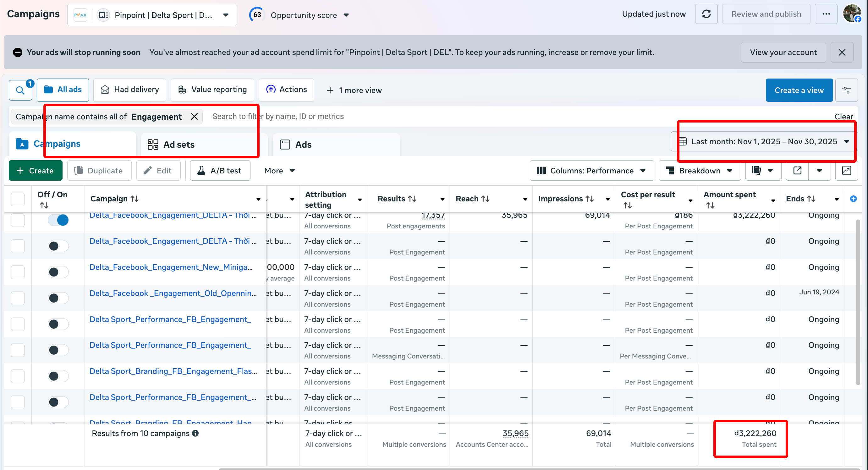868x470 pixels.
Task: Enable the Delta_Facebook_Engagement_New_Minigame campaign toggle
Action: click(x=58, y=272)
